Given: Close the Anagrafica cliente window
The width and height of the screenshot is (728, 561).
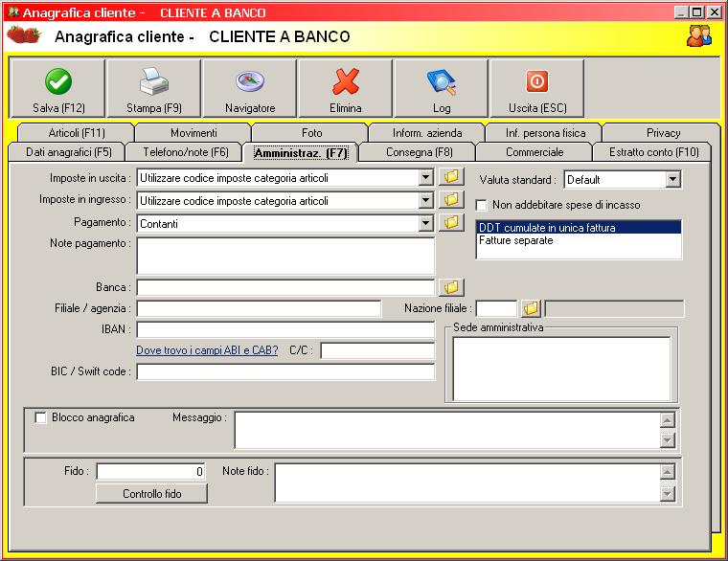Looking at the screenshot, I should [x=715, y=12].
